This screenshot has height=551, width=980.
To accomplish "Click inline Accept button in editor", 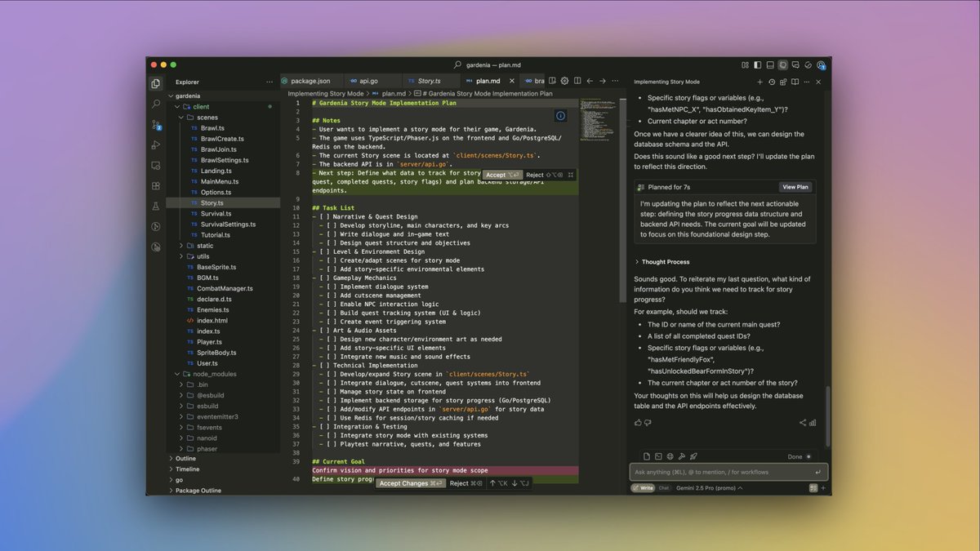I will point(501,175).
